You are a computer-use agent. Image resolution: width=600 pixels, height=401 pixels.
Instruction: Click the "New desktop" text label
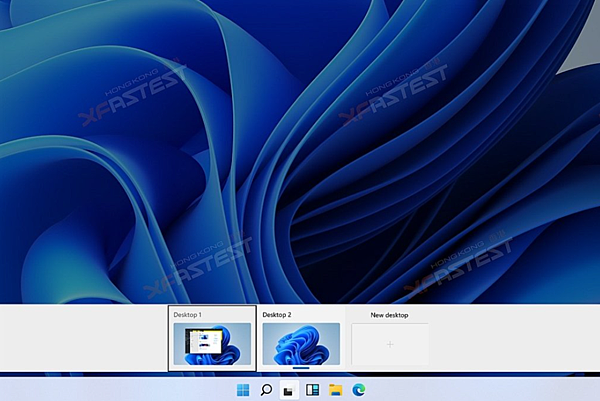tap(389, 315)
